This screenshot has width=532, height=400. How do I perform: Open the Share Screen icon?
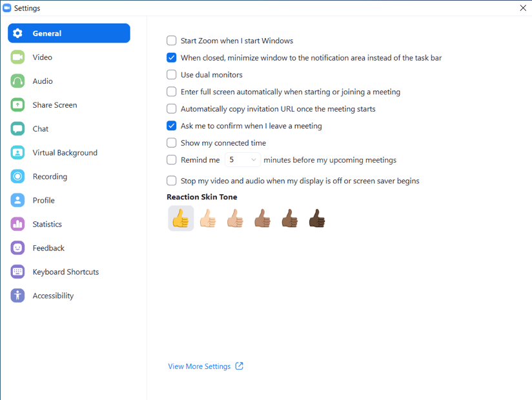(17, 105)
